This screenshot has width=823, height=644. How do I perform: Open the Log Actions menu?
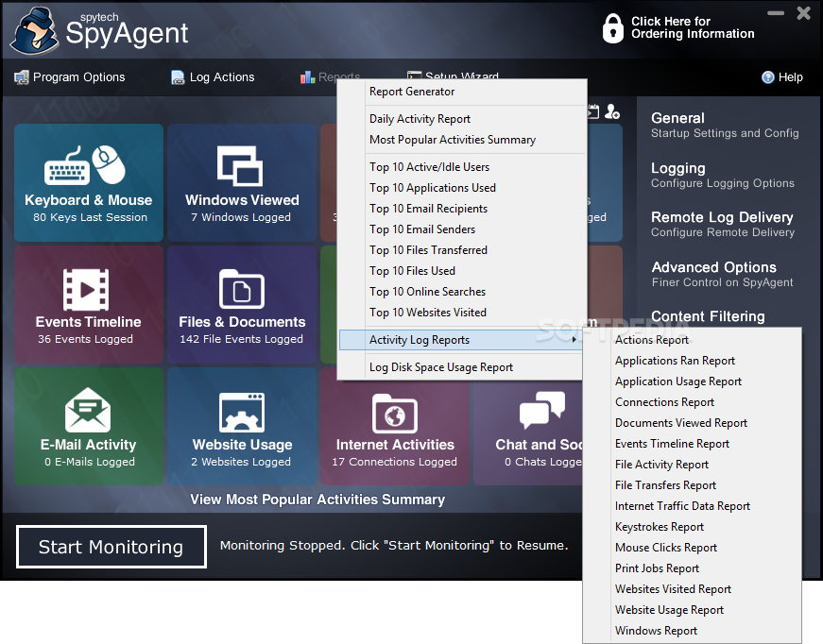[213, 77]
